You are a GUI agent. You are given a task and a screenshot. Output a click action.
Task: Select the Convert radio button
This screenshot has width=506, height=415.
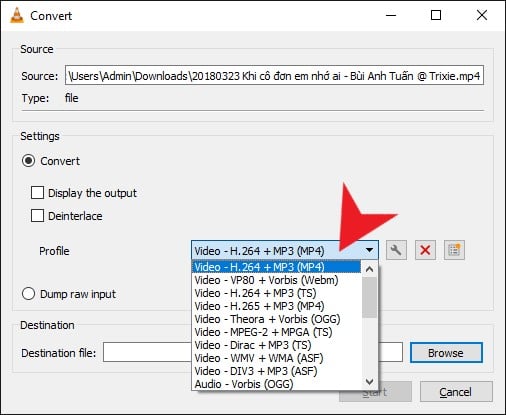point(28,161)
